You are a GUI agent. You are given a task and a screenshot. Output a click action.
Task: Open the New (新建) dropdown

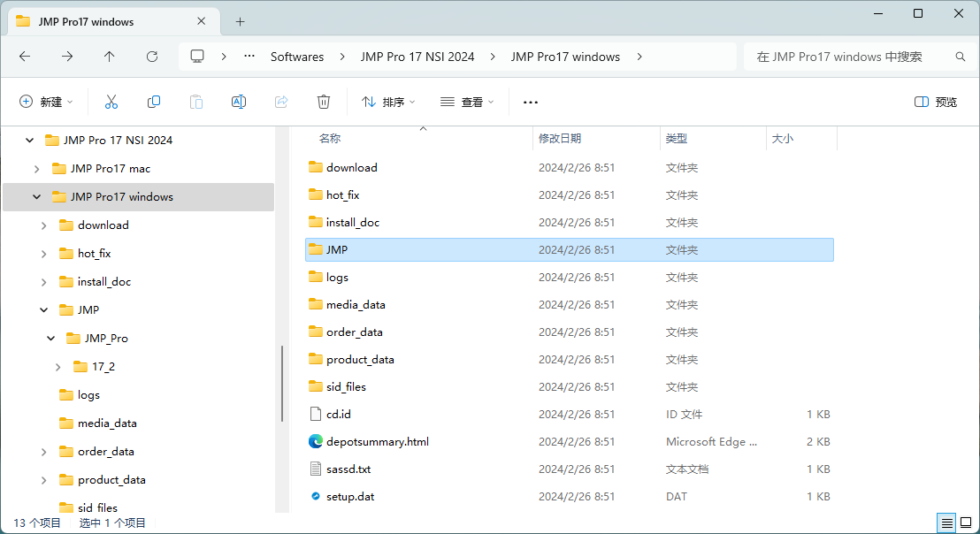pos(46,102)
